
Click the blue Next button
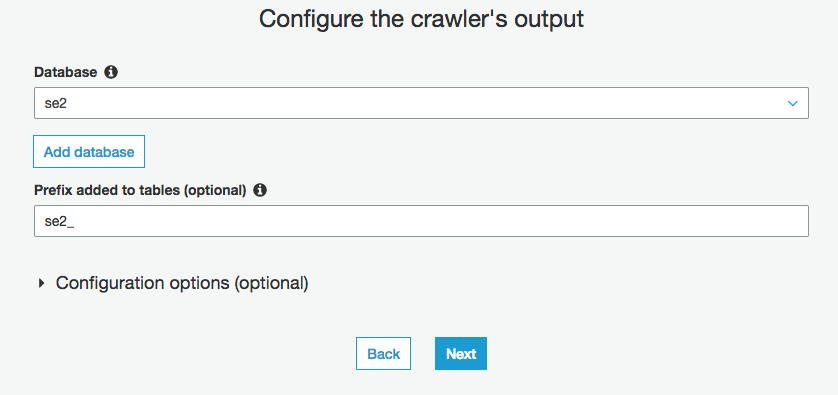point(461,353)
